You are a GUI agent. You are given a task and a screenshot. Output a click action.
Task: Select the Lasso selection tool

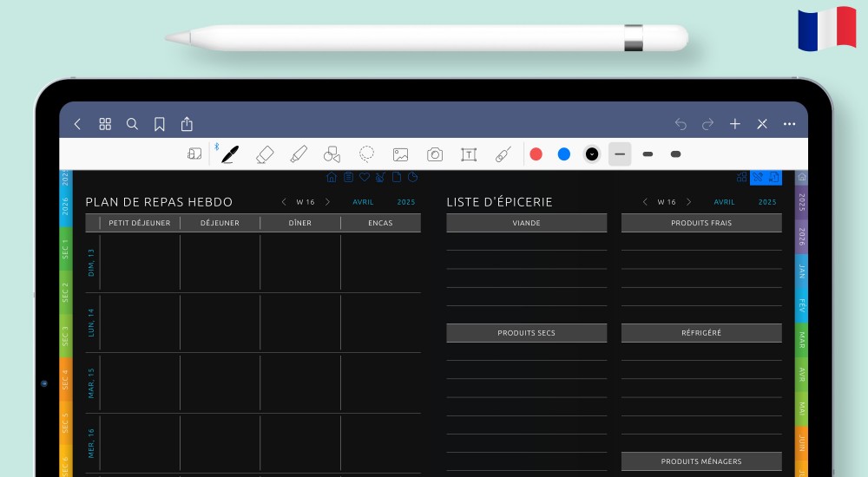[x=366, y=154]
